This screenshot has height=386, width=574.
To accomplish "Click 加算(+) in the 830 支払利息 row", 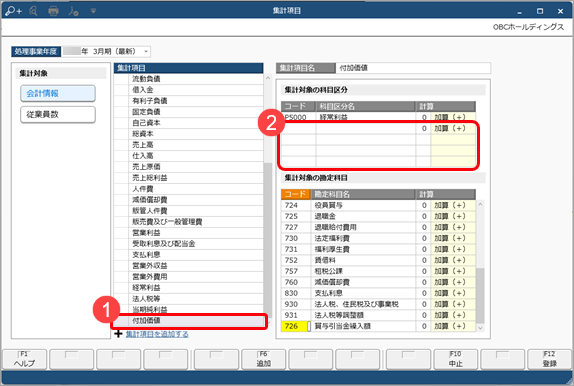I will [453, 293].
